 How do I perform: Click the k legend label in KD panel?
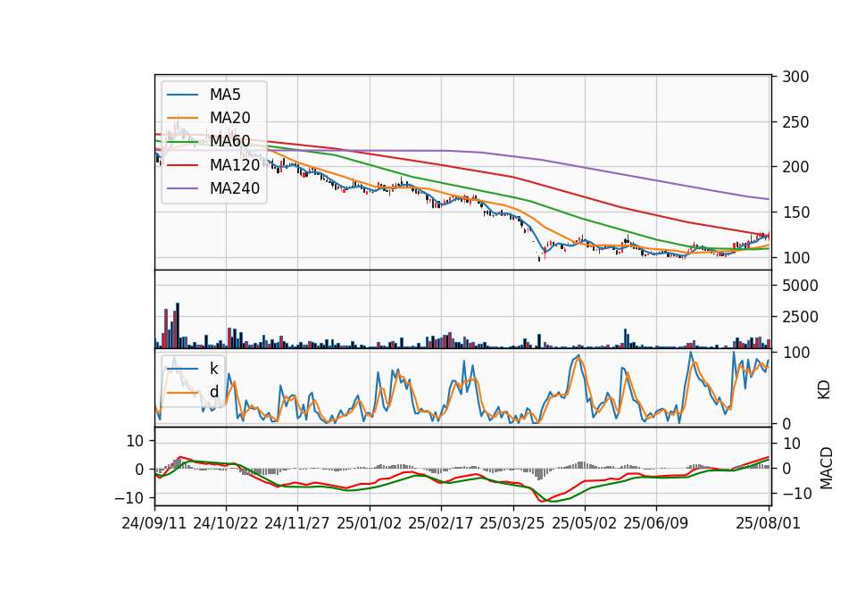pyautogui.click(x=213, y=369)
